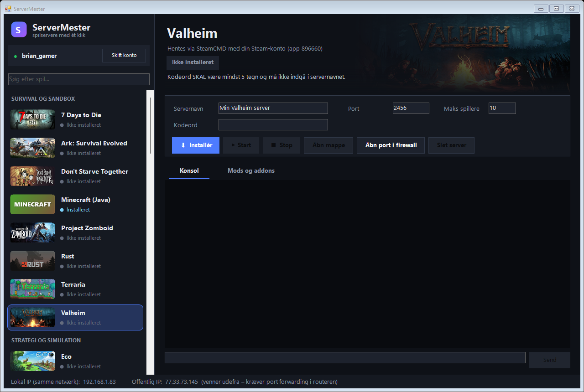Click the Valheim campfire thumbnail in sidebar
The height and width of the screenshot is (392, 584).
coord(32,317)
